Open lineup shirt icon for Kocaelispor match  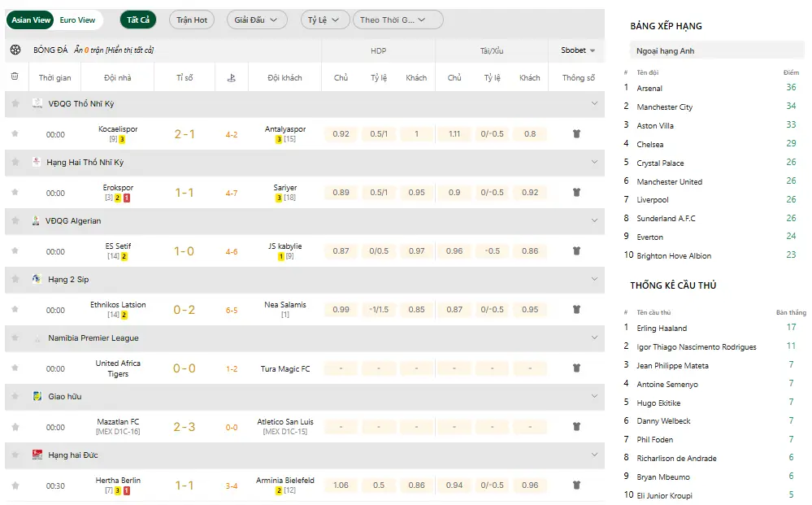[577, 134]
